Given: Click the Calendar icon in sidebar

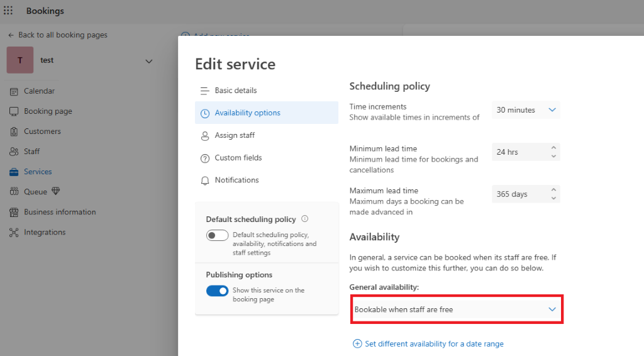Looking at the screenshot, I should [x=14, y=92].
